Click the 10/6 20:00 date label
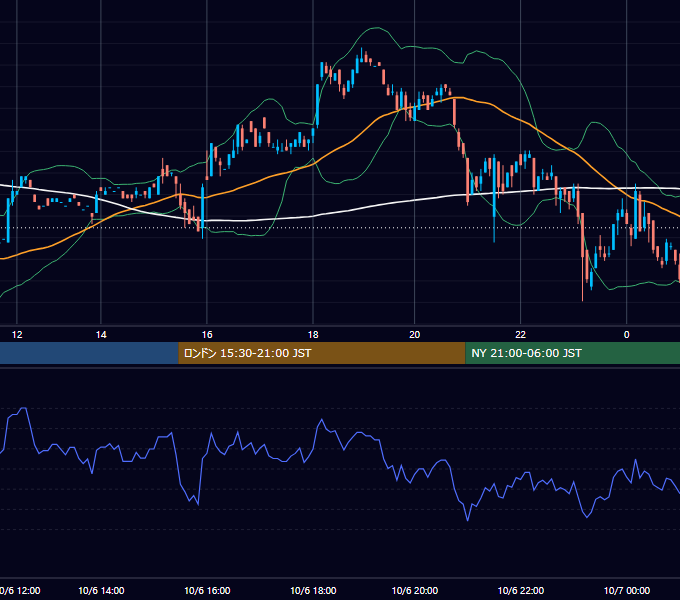The height and width of the screenshot is (600, 680). pos(415,590)
